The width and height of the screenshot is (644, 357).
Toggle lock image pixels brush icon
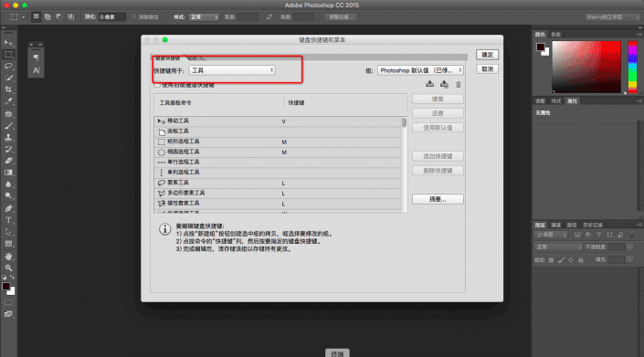click(561, 259)
